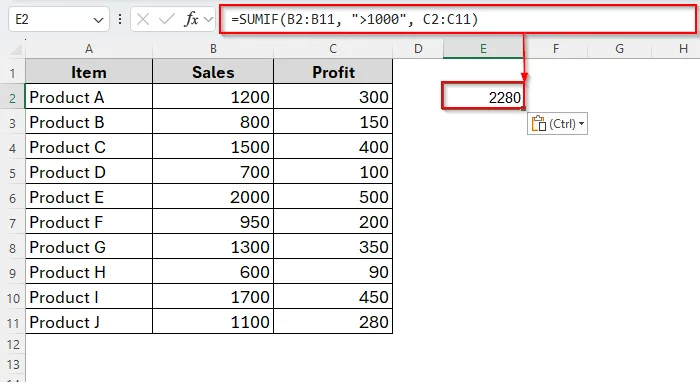Image resolution: width=700 pixels, height=382 pixels.
Task: Select column G header
Action: click(619, 49)
